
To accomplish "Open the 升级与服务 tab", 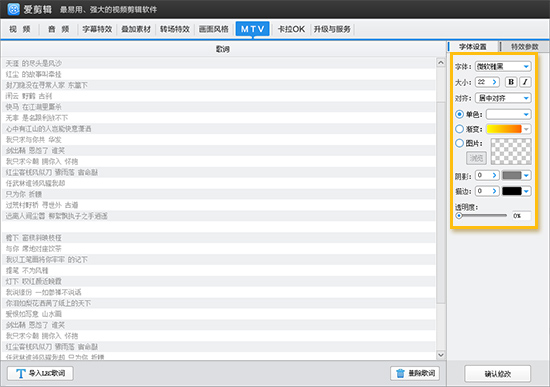I will pyautogui.click(x=332, y=29).
